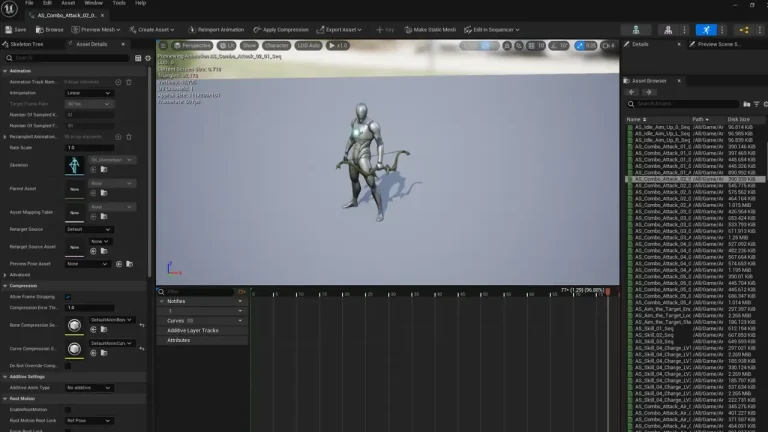Viewport: 768px width, 432px height.
Task: Expand Resampled Animation array
Action: coord(5,137)
